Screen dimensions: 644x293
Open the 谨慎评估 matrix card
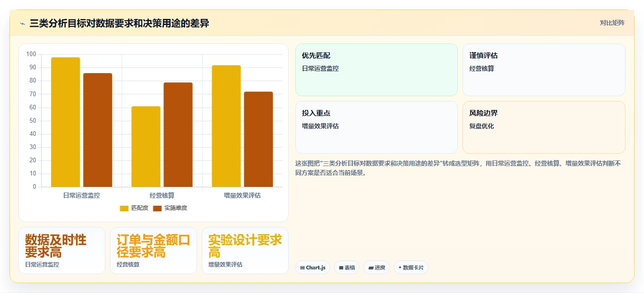(x=544, y=70)
